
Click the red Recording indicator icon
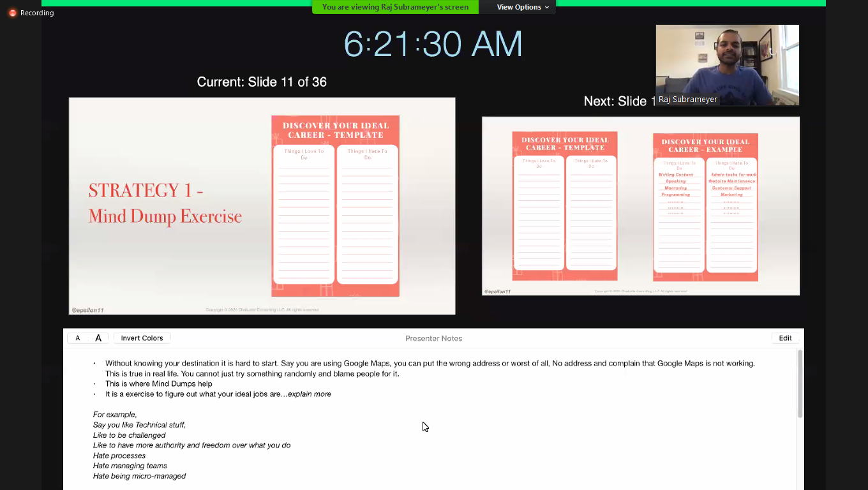click(x=12, y=13)
